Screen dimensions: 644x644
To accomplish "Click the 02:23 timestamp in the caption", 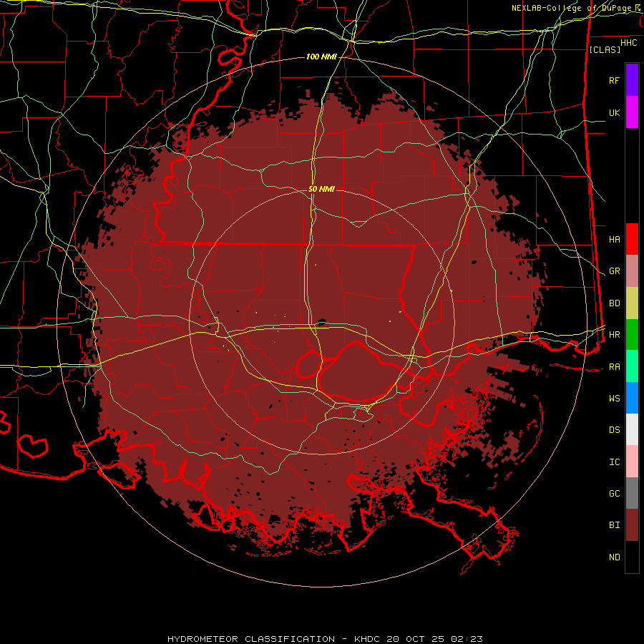I will [467, 639].
